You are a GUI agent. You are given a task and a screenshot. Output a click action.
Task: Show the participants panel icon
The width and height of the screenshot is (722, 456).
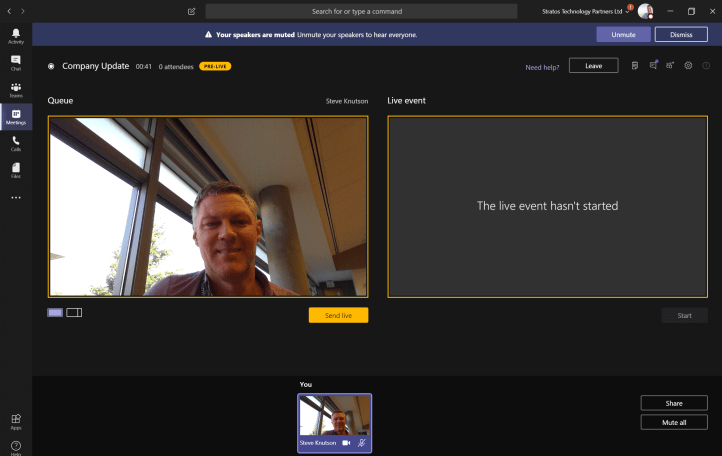coord(670,65)
